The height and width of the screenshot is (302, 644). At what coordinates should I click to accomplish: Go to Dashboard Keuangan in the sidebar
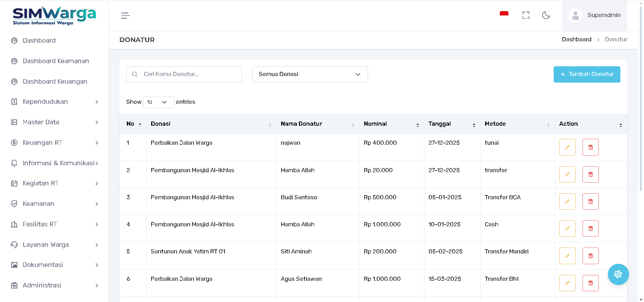[55, 82]
